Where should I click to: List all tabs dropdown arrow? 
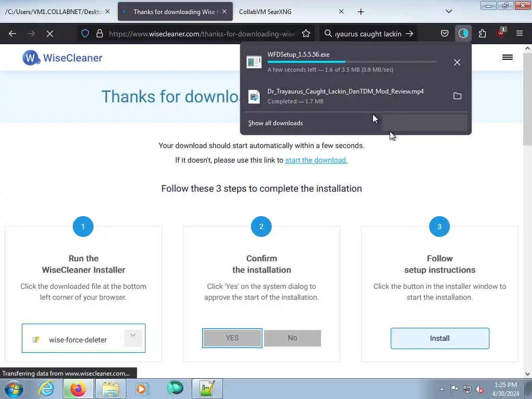pos(448,11)
